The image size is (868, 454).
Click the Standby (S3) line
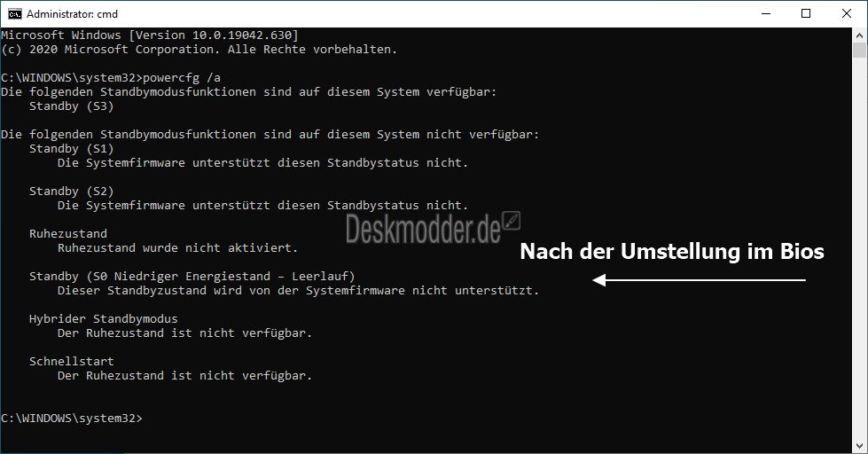coord(72,106)
